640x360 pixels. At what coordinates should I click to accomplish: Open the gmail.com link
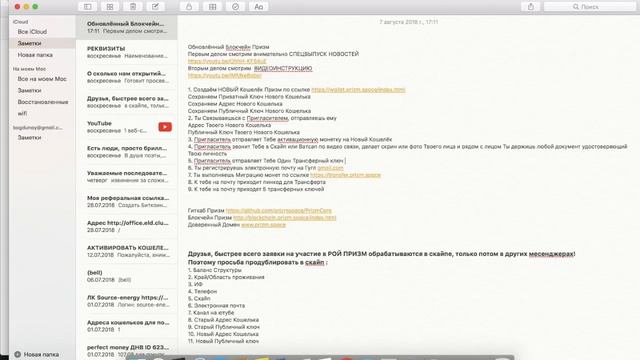(330, 168)
